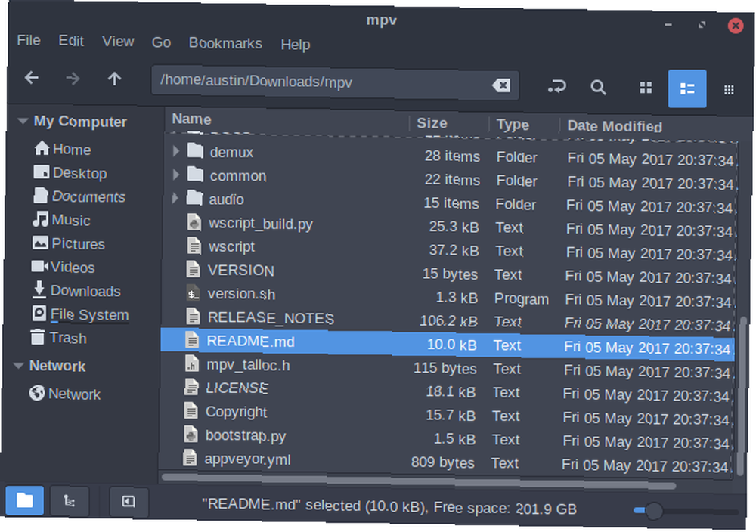
Task: Open the search tool
Action: click(598, 88)
